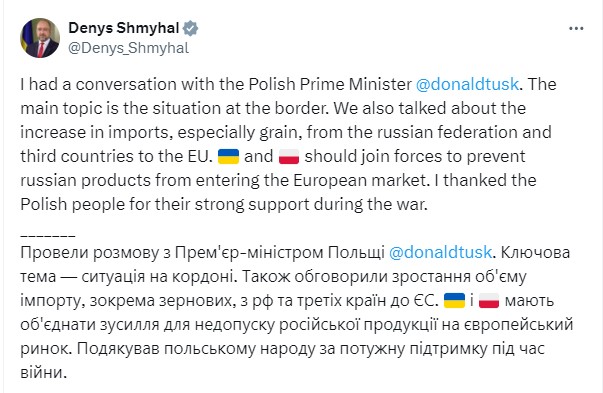
Task: Click Ukraine flag emoji in Ukrainian paragraph
Action: pyautogui.click(x=454, y=300)
